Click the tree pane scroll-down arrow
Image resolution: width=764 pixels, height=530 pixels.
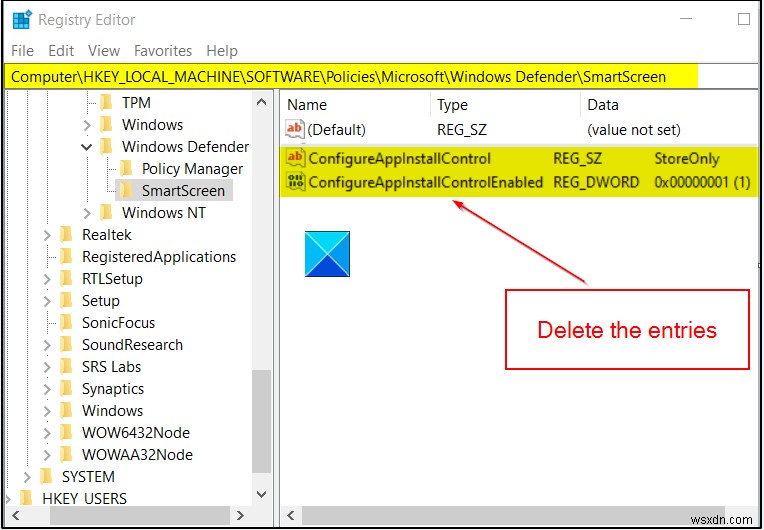pos(262,494)
